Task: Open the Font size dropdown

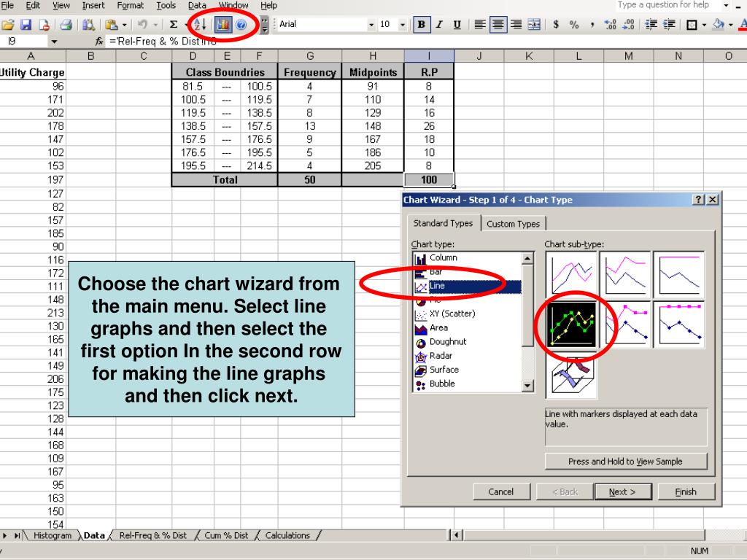Action: (403, 24)
